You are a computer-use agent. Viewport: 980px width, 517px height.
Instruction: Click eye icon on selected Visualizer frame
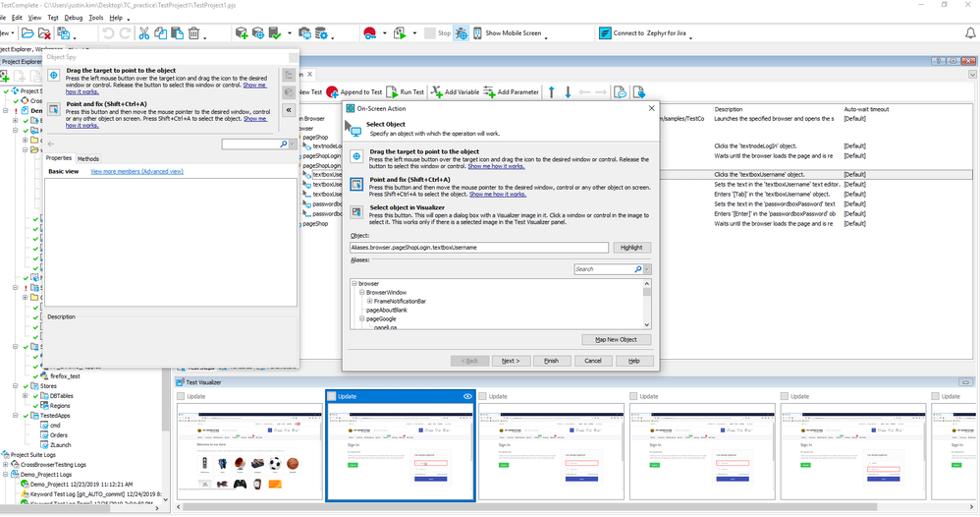[x=467, y=396]
